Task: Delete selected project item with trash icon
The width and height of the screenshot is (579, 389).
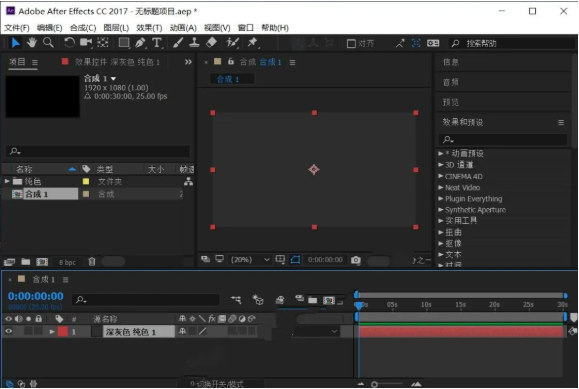Action: (x=92, y=262)
